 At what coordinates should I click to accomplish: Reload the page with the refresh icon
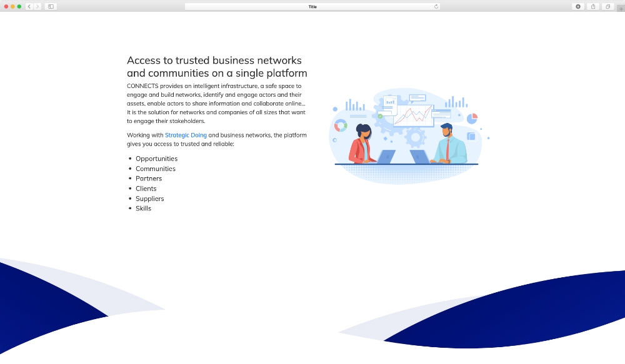pyautogui.click(x=436, y=6)
